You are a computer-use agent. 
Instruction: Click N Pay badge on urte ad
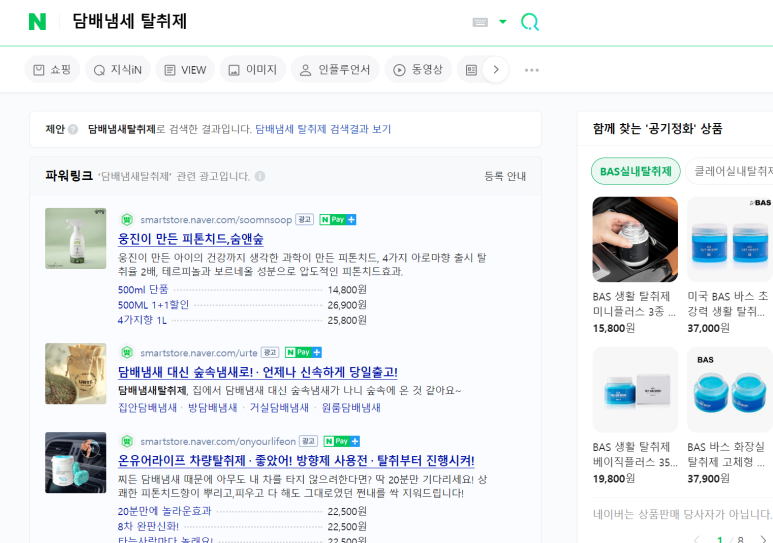pyautogui.click(x=303, y=352)
